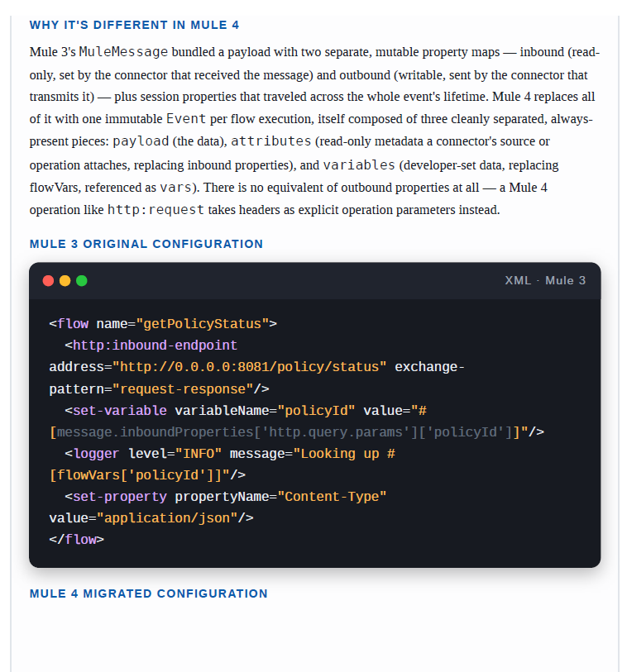Click the http:request inline code term
627x672 pixels.
156,210
